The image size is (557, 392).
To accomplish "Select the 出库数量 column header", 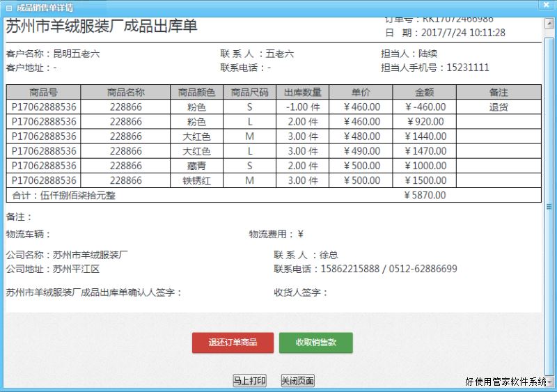I will (302, 93).
